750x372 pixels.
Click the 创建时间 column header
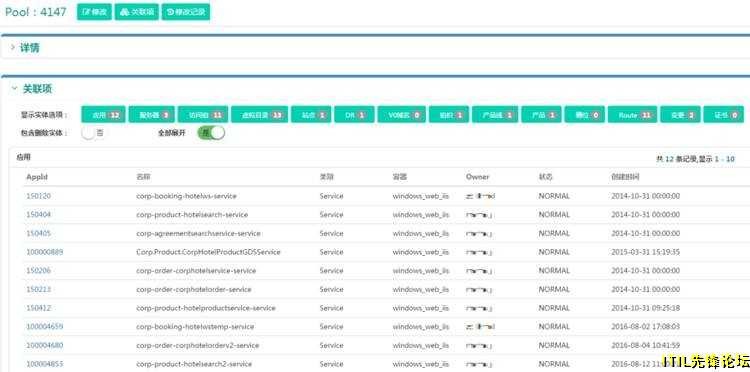[625, 177]
